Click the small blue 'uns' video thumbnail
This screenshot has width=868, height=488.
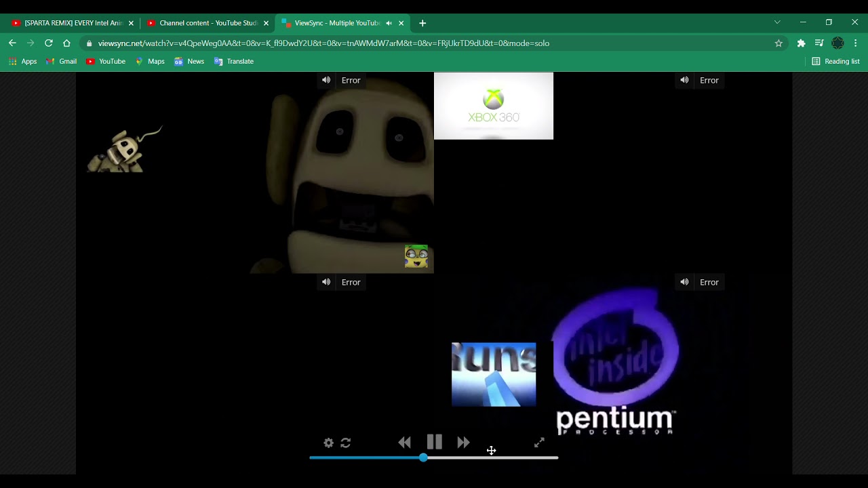494,375
